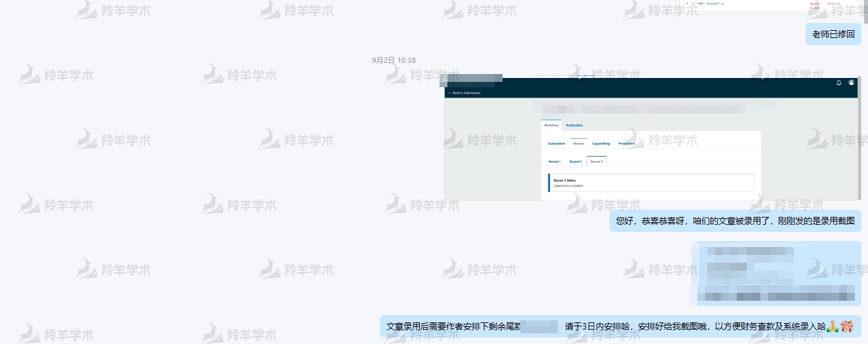868x344 pixels.
Task: Select the Round 1 review tab
Action: (554, 161)
